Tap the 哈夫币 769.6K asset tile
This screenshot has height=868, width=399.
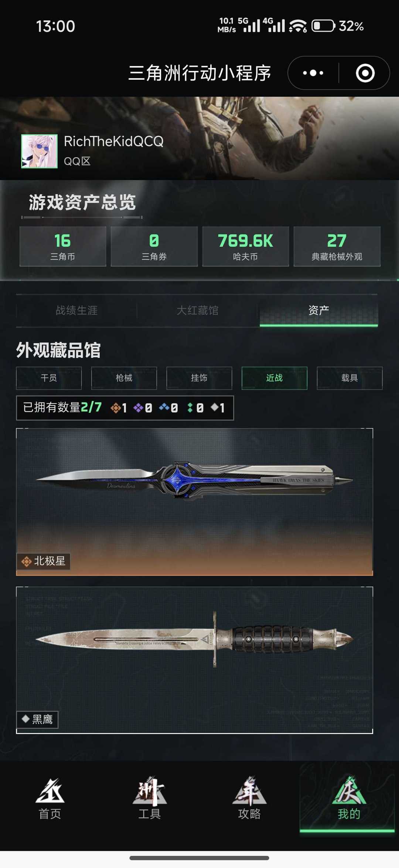[245, 246]
